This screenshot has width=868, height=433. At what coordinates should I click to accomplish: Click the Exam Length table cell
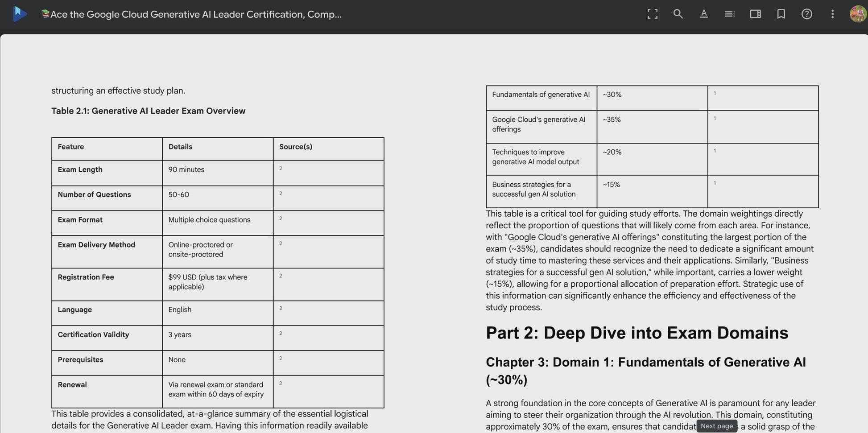point(107,173)
